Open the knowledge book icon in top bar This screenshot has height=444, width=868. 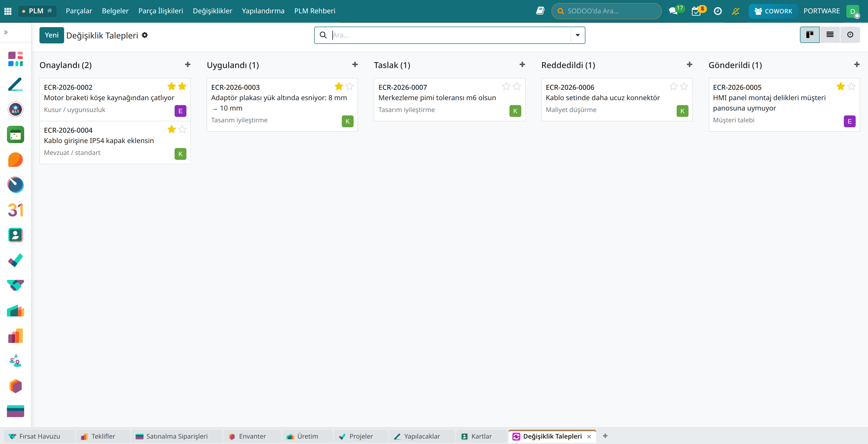[541, 11]
